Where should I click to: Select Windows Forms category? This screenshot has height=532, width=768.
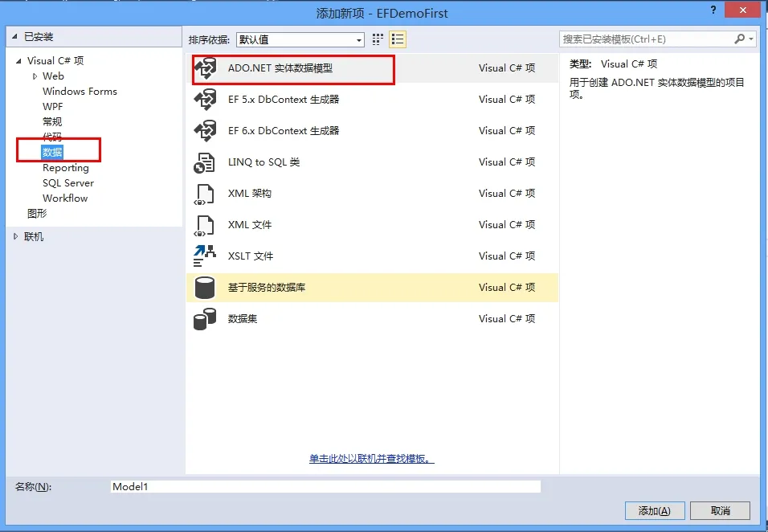pyautogui.click(x=80, y=91)
